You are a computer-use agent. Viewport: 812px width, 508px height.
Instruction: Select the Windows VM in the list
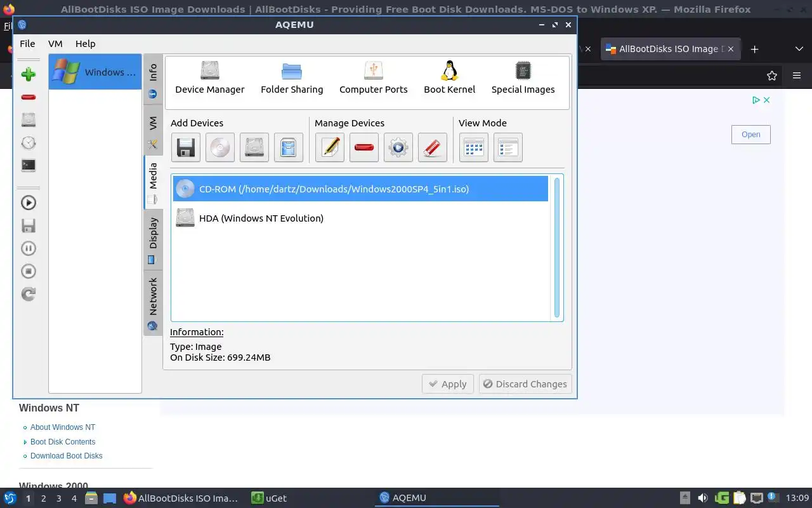pyautogui.click(x=95, y=72)
